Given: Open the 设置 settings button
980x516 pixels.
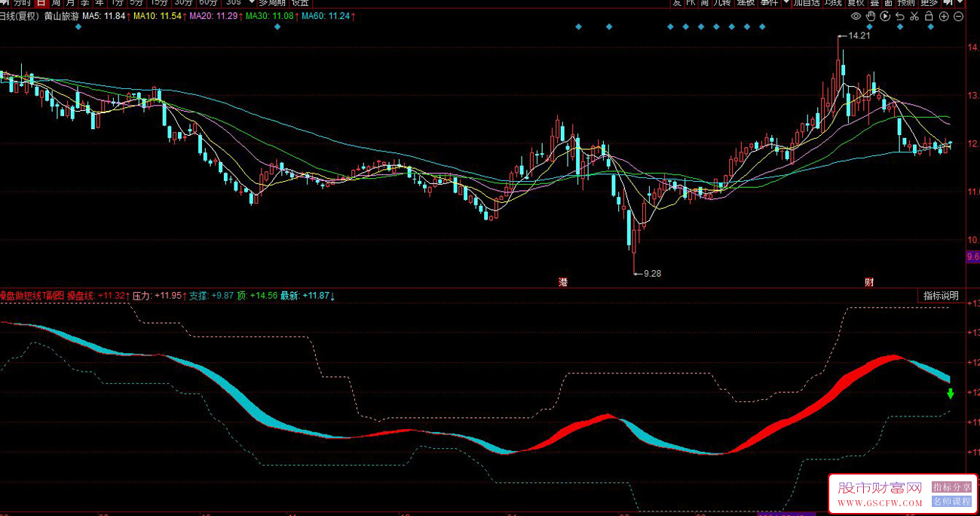Looking at the screenshot, I should [300, 3].
